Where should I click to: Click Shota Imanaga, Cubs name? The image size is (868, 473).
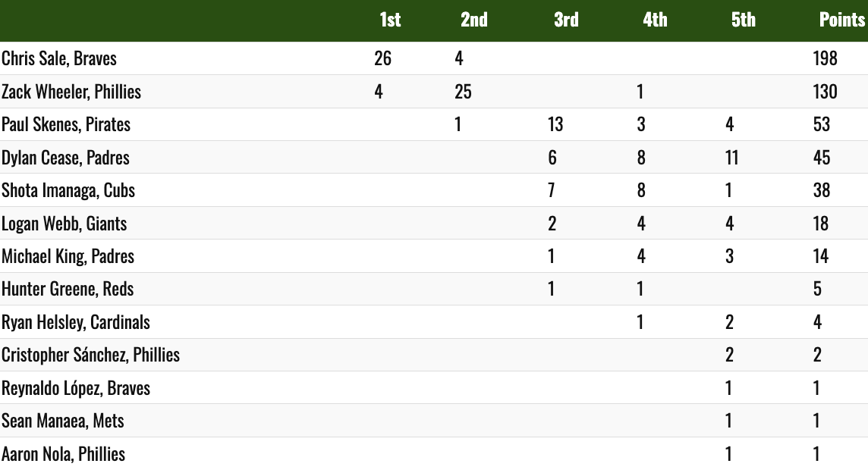pyautogui.click(x=68, y=190)
